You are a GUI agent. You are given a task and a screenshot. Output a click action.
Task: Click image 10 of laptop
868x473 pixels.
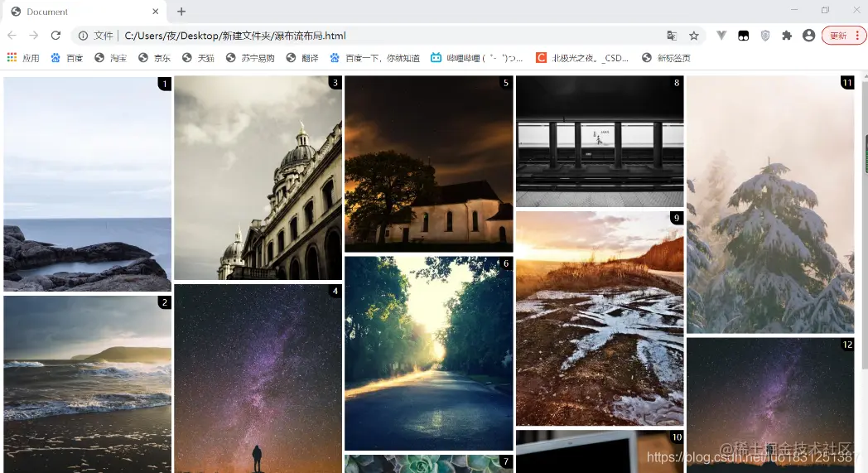coord(600,452)
